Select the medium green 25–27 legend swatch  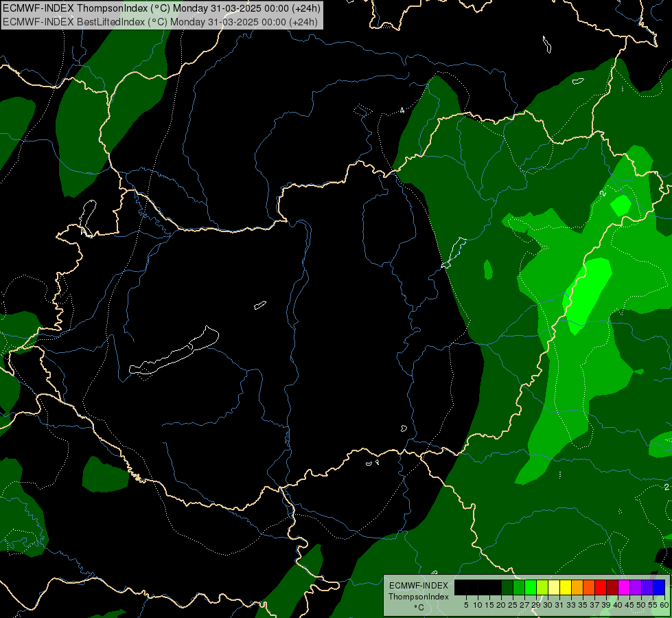[x=519, y=587]
